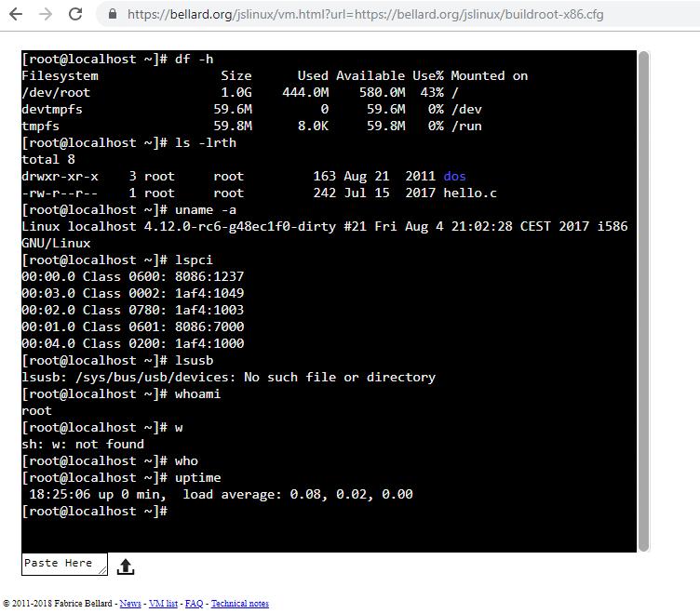Open the Technical notes link
Image resolution: width=700 pixels, height=613 pixels.
(x=240, y=603)
